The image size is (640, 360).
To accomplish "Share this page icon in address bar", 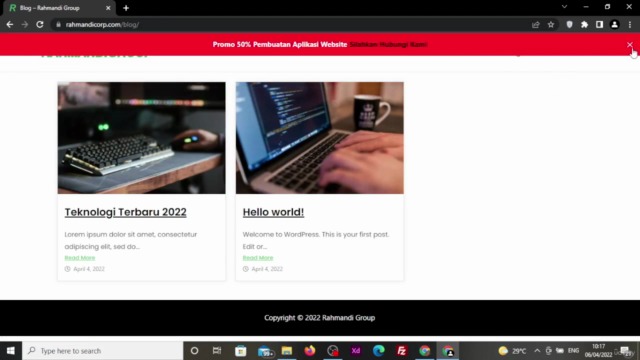I will pos(536,24).
